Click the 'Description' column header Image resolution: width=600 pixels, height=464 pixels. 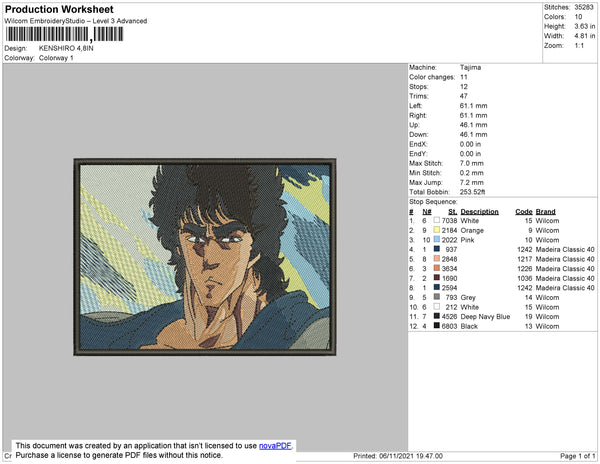[x=479, y=212]
